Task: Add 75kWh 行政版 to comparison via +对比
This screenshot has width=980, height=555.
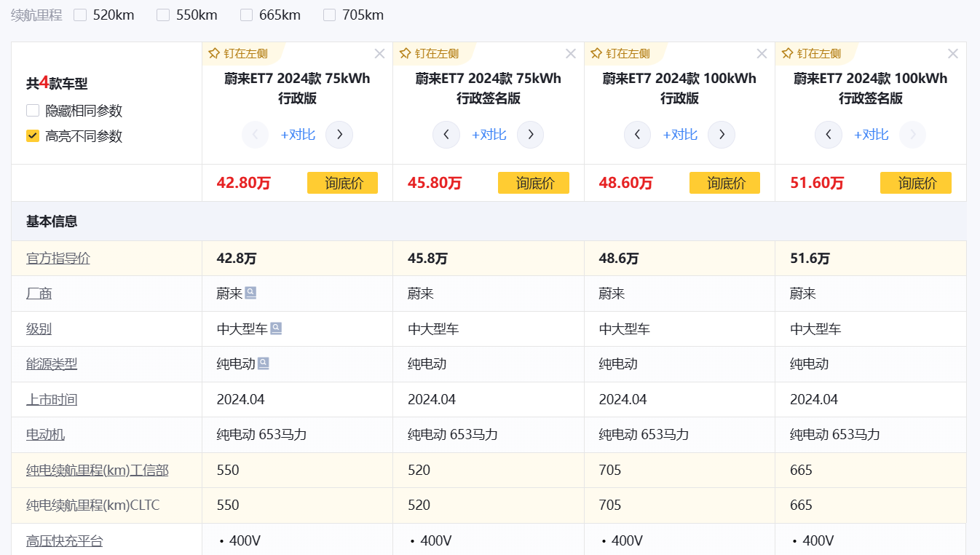Action: [298, 135]
